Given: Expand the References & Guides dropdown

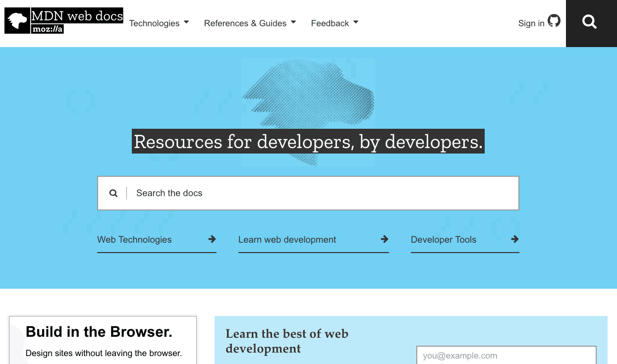Looking at the screenshot, I should point(293,22).
